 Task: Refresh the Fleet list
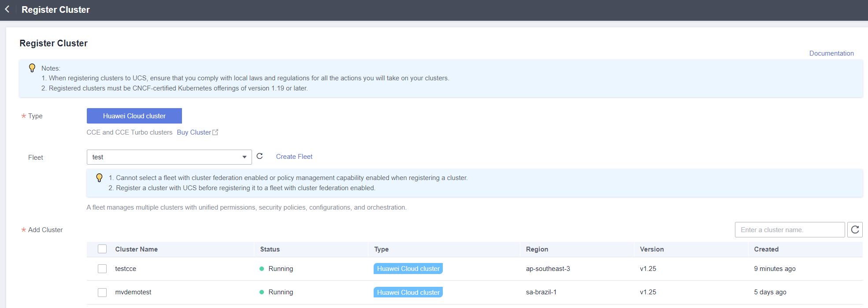(260, 156)
